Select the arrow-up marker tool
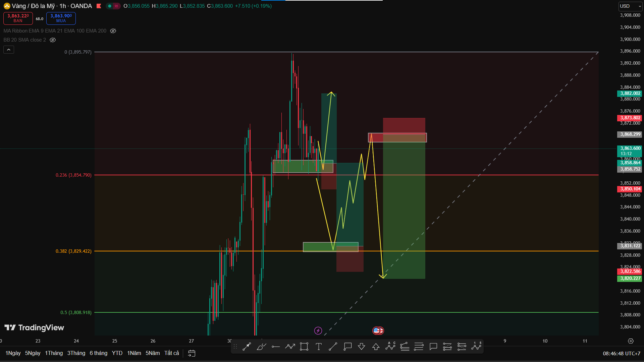644x362 pixels. (x=376, y=347)
